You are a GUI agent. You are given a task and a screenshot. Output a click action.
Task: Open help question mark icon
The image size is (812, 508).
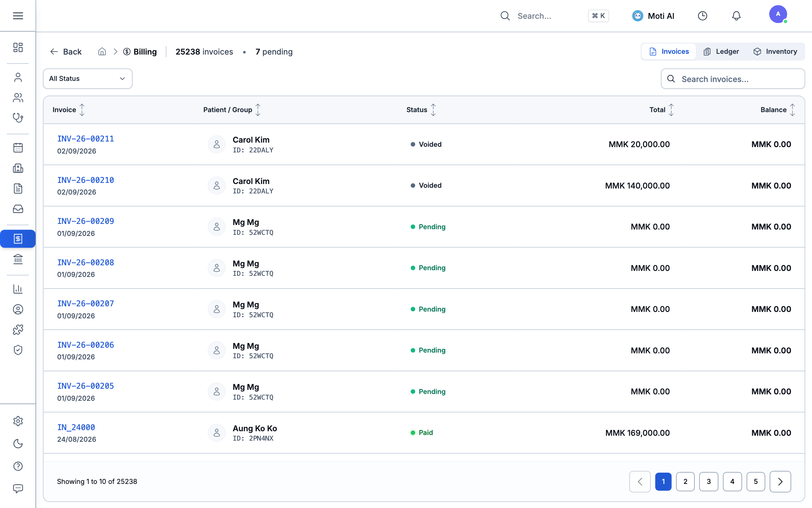pos(18,466)
